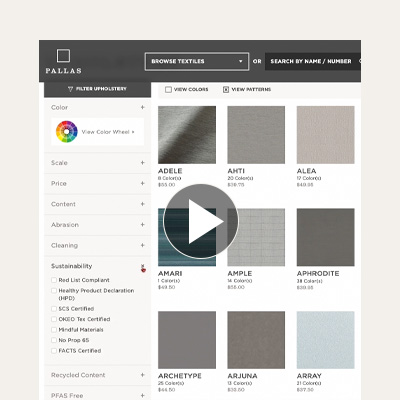Click the AMARI product name
The image size is (400, 400).
(x=170, y=273)
